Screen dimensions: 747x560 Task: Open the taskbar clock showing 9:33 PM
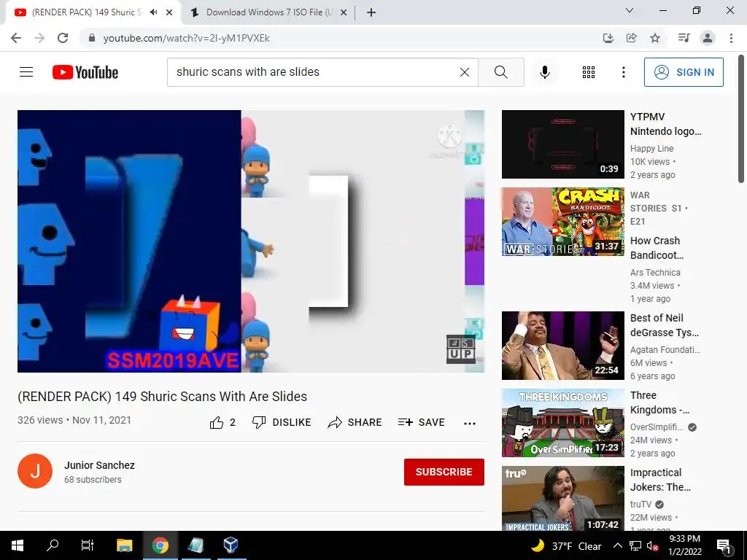(685, 545)
